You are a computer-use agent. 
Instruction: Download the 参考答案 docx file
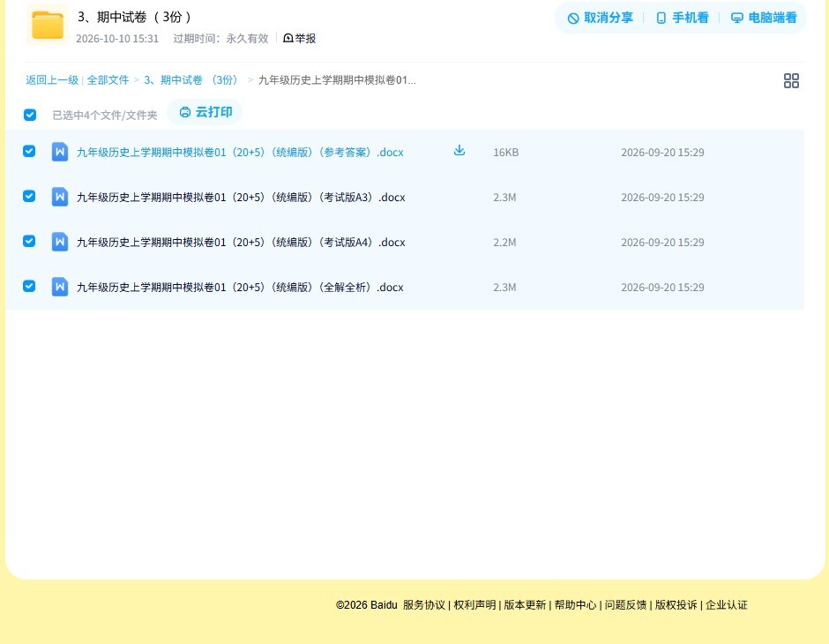click(x=459, y=151)
